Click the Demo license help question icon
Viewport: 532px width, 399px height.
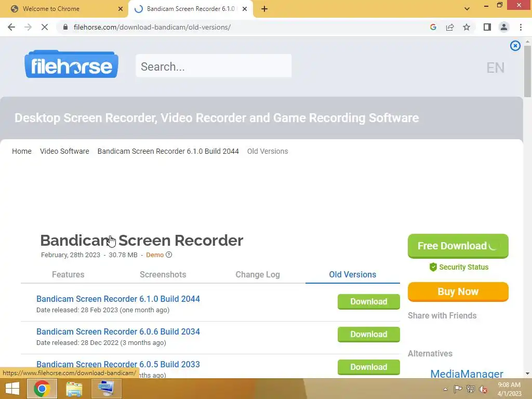click(x=169, y=255)
